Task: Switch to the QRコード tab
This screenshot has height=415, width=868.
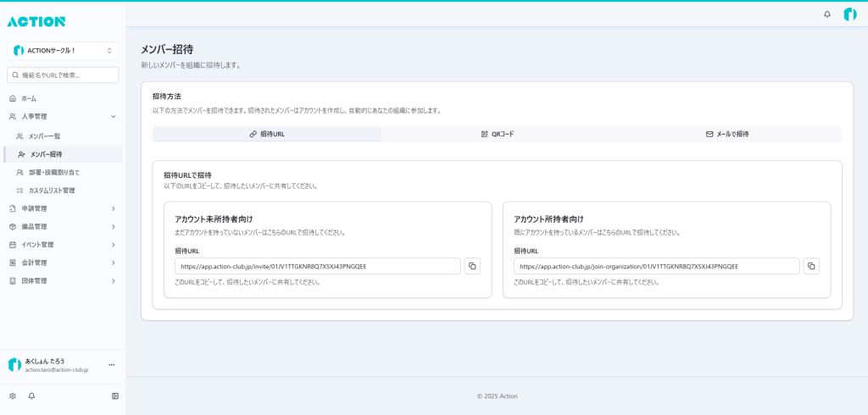Action: 497,134
